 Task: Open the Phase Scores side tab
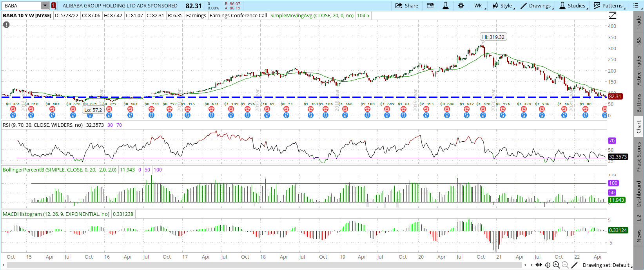pos(639,157)
